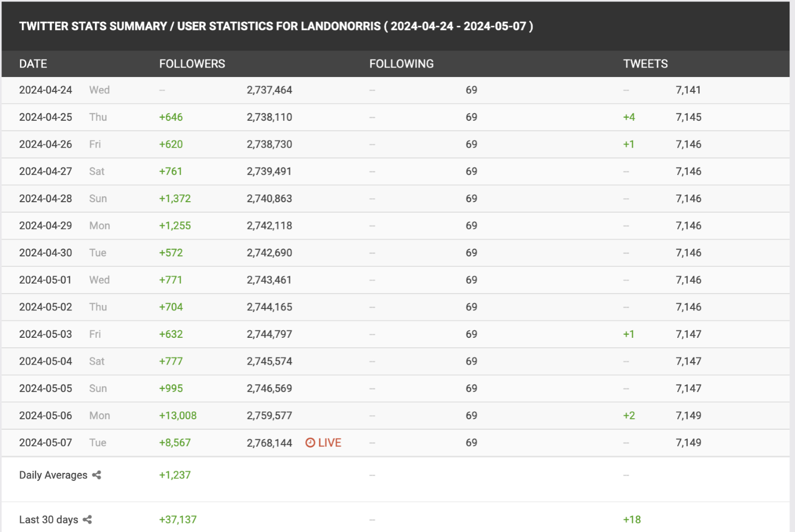Click the red LIVE clock icon
Viewport: 795px width, 532px height.
click(x=310, y=443)
